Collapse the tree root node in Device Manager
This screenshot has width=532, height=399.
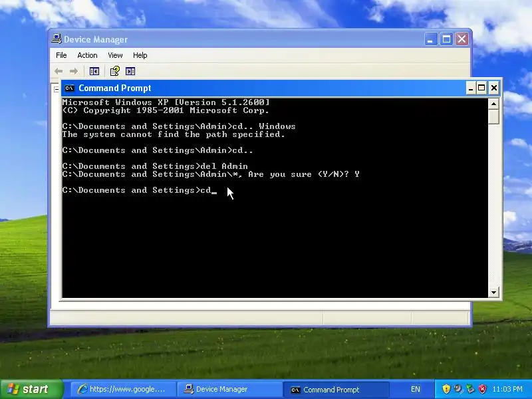tap(57, 90)
